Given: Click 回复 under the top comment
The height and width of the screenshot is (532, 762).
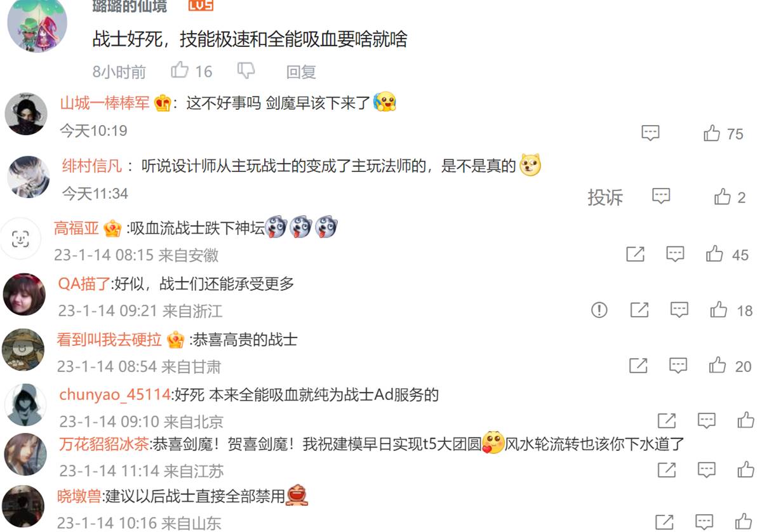Looking at the screenshot, I should (x=301, y=72).
